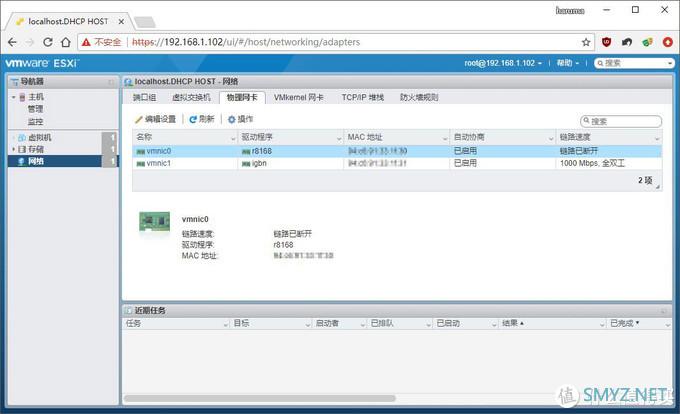Image resolution: width=680 pixels, height=414 pixels.
Task: Switch to the virtual switches tab
Action: coord(191,98)
